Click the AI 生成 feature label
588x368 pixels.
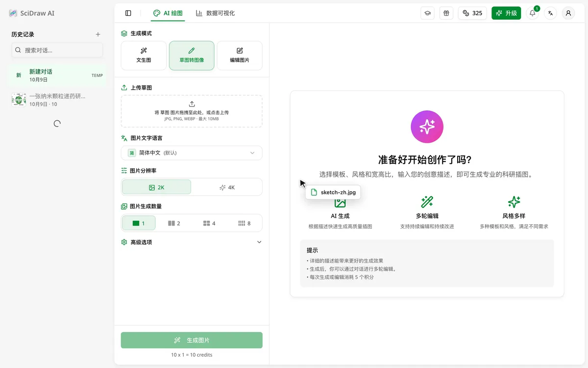pos(340,216)
